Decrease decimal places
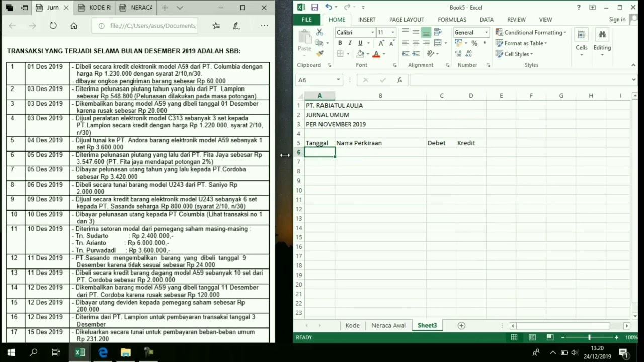The height and width of the screenshot is (362, 644). [x=469, y=54]
